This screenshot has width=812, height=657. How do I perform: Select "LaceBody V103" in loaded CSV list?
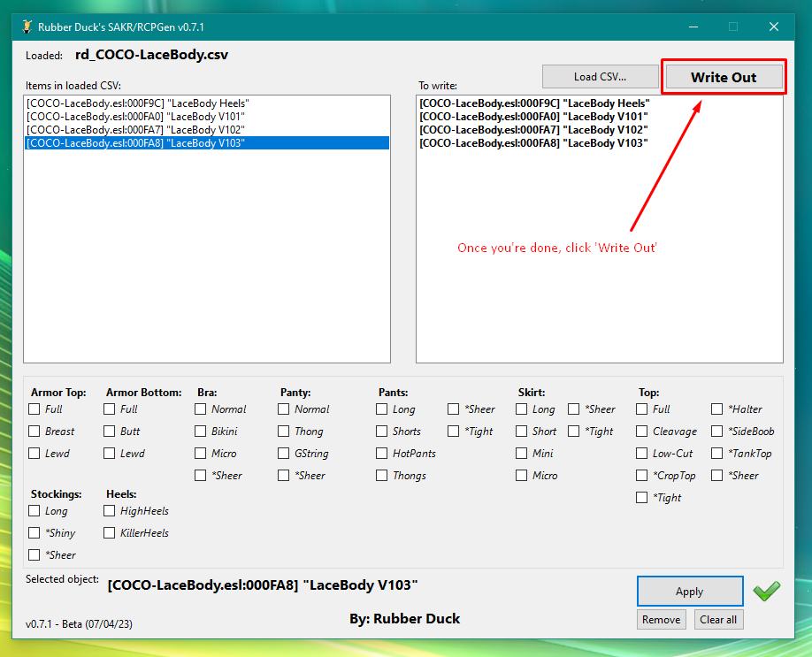[x=207, y=143]
